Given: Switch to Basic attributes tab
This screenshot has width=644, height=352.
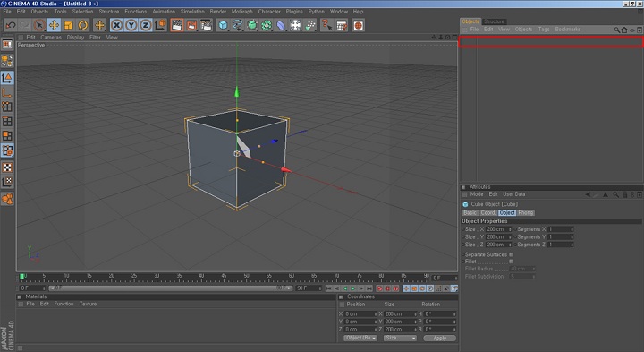Looking at the screenshot, I should click(x=470, y=213).
